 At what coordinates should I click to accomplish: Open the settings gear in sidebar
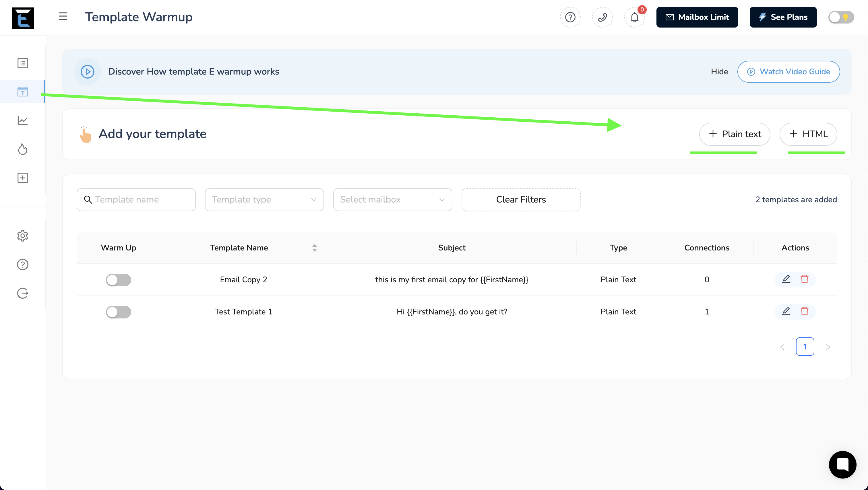click(x=23, y=236)
